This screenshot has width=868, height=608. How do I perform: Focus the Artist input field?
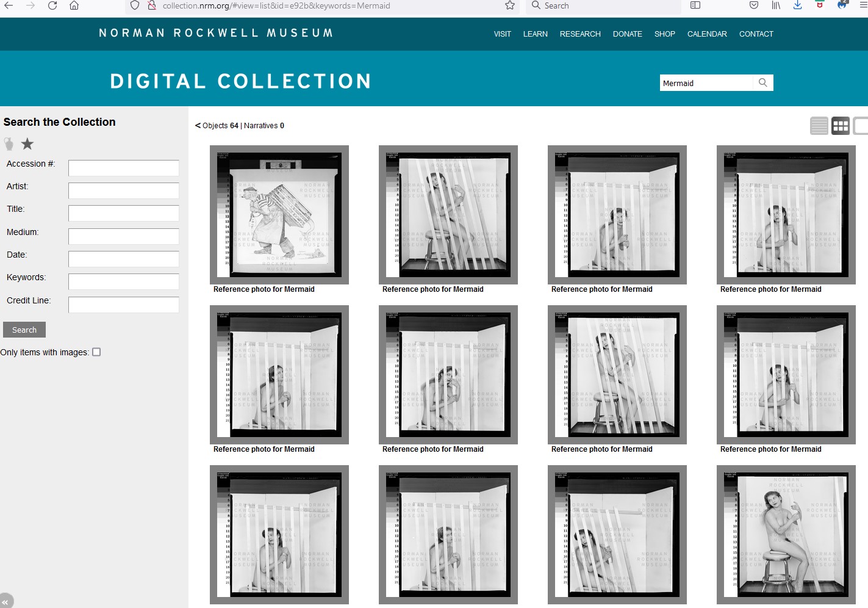[124, 190]
